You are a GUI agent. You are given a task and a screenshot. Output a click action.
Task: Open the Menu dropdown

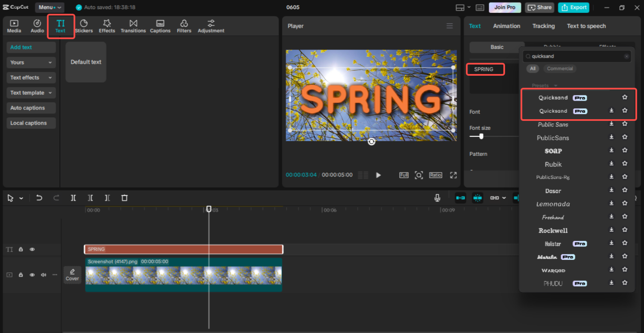coord(49,7)
